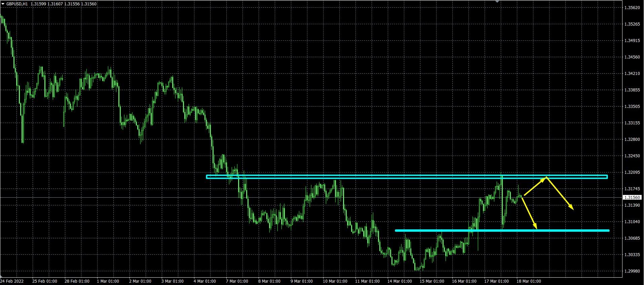Click the OHLC values 1.31599 1.31607 1.31556 1.31560
Screen dimensions: 644x285
(x=64, y=4)
